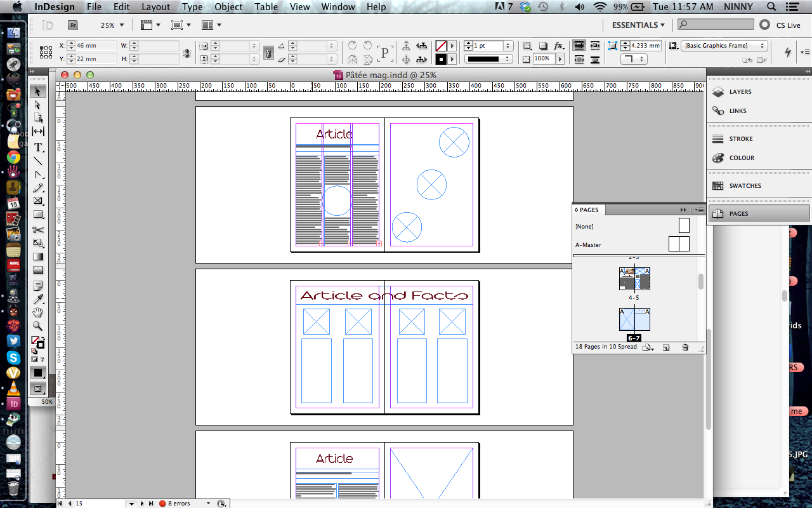
Task: Open the stroke type dropdown
Action: [488, 59]
